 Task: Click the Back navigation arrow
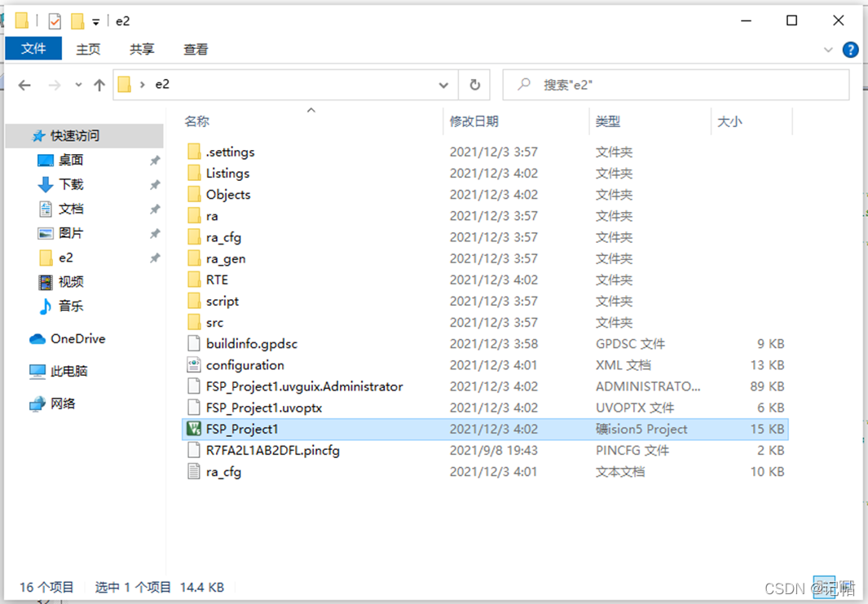point(24,85)
